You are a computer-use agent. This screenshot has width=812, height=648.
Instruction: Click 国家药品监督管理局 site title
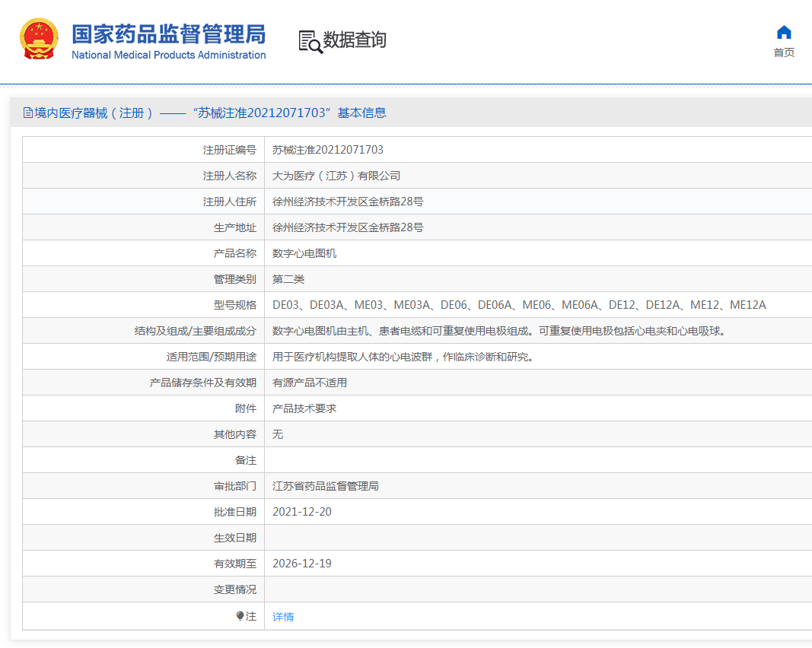[168, 34]
